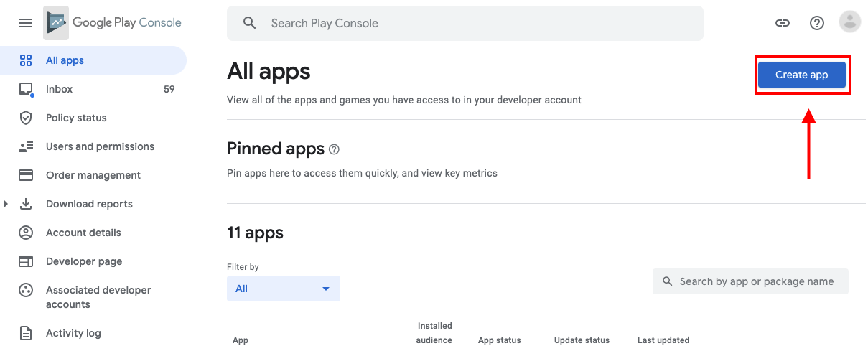Click Search by app or package name
868x351 pixels.
tap(757, 281)
